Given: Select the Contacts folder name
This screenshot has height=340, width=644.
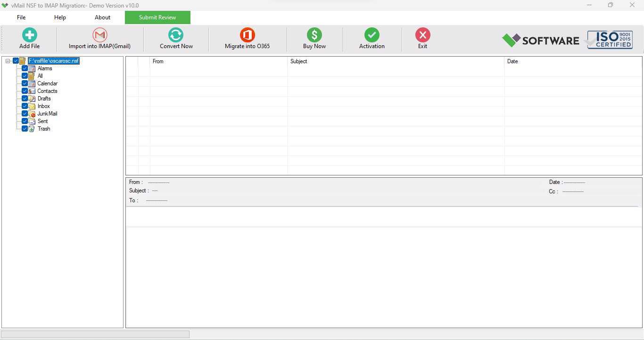Looking at the screenshot, I should pyautogui.click(x=48, y=91).
